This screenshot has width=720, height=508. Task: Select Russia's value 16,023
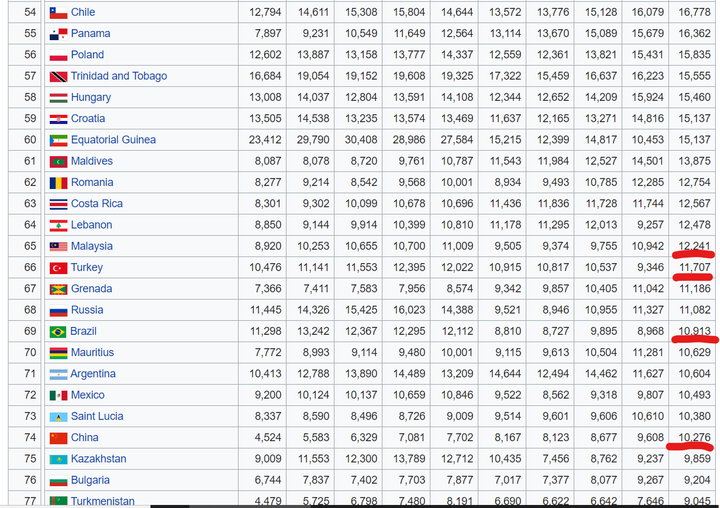tap(409, 310)
